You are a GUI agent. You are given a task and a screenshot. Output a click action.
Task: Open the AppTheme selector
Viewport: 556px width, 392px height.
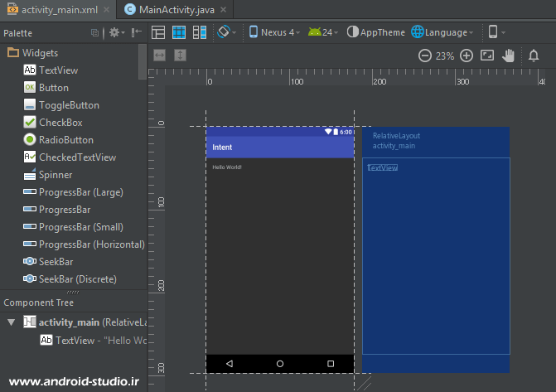click(x=376, y=32)
